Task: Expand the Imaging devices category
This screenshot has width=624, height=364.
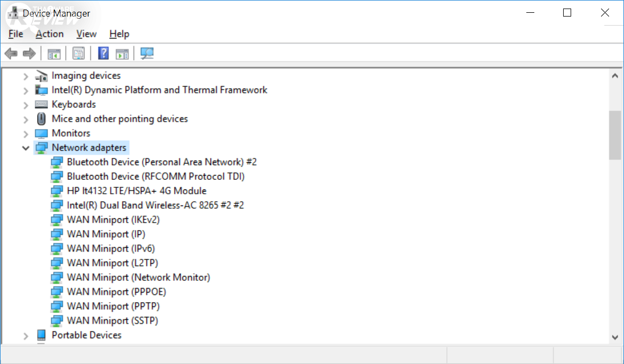Action: tap(26, 76)
